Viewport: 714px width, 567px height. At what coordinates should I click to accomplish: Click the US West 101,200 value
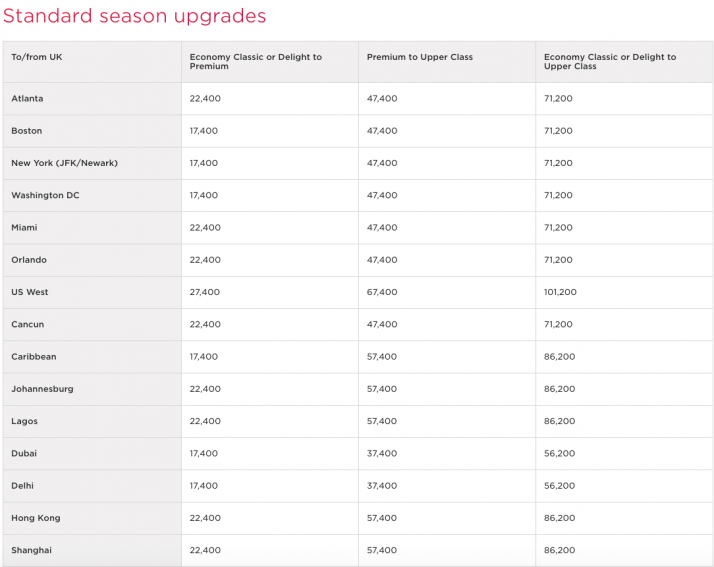(561, 292)
